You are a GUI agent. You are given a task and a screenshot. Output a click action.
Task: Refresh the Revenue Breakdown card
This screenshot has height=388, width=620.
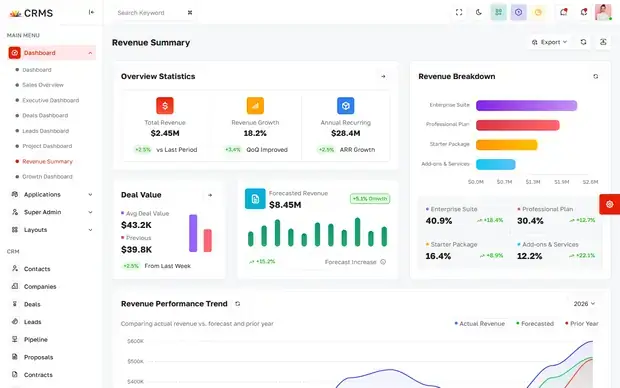(595, 76)
